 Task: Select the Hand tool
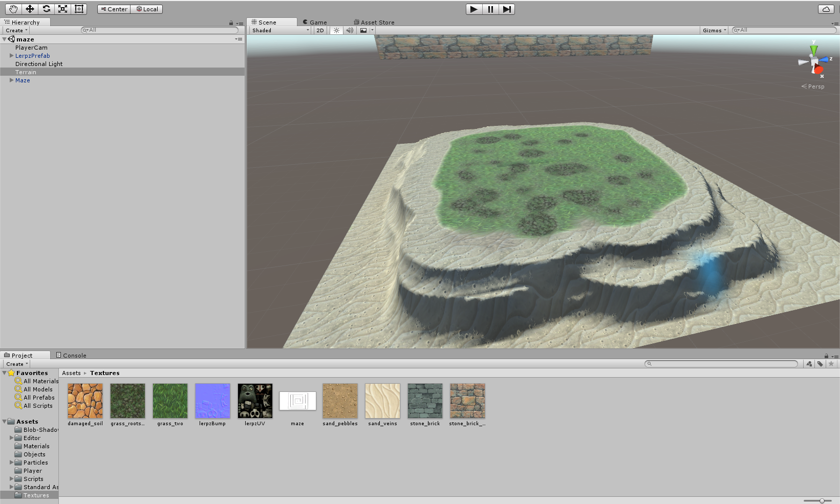[13, 9]
